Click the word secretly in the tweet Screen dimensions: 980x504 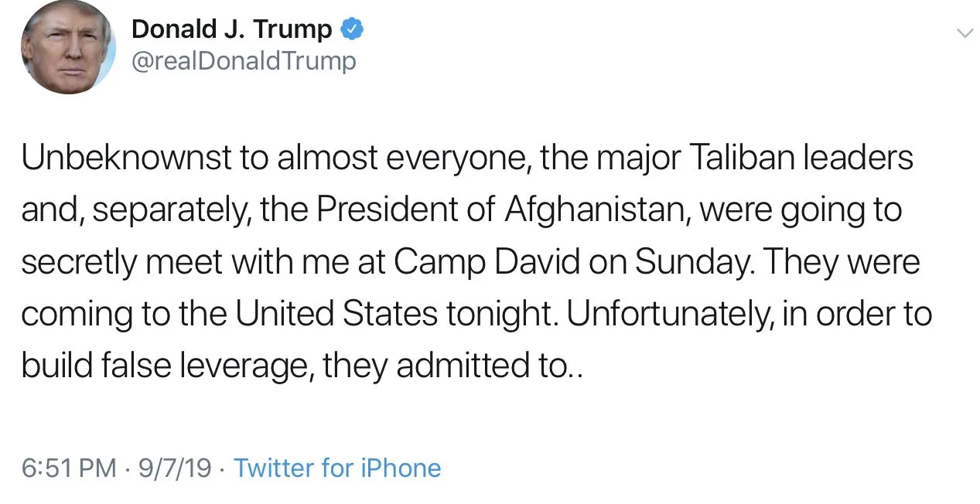click(x=79, y=262)
